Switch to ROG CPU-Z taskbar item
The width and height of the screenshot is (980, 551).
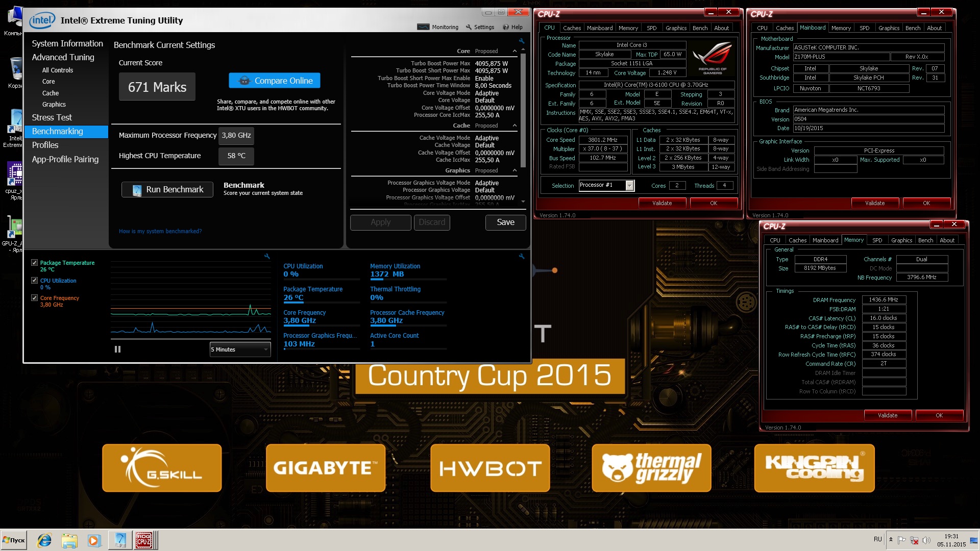144,540
